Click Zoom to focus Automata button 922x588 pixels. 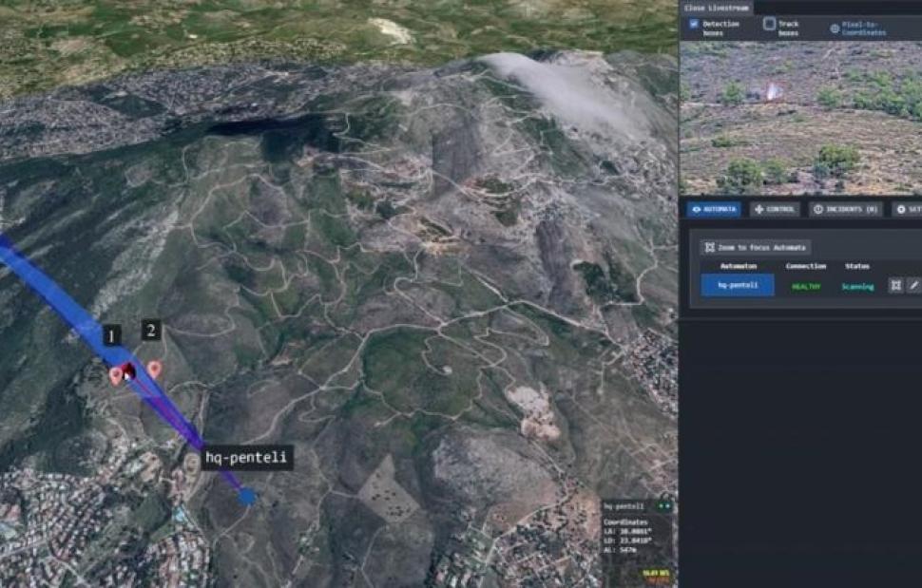756,247
